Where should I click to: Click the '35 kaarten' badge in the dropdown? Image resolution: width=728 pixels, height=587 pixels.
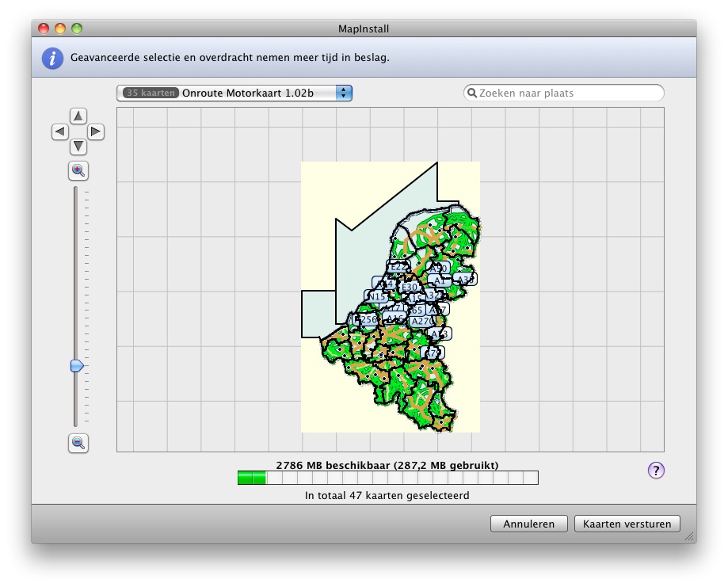(x=151, y=93)
